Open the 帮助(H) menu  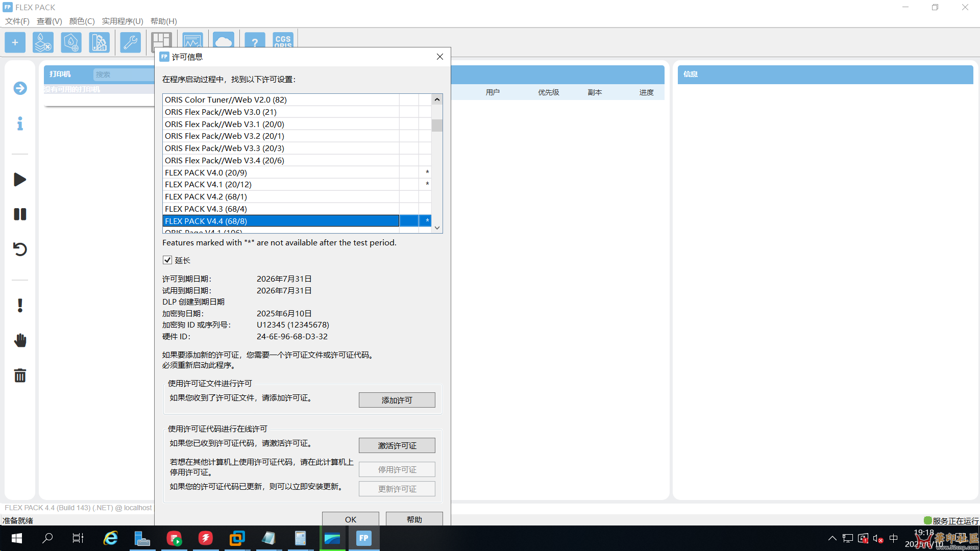point(164,21)
